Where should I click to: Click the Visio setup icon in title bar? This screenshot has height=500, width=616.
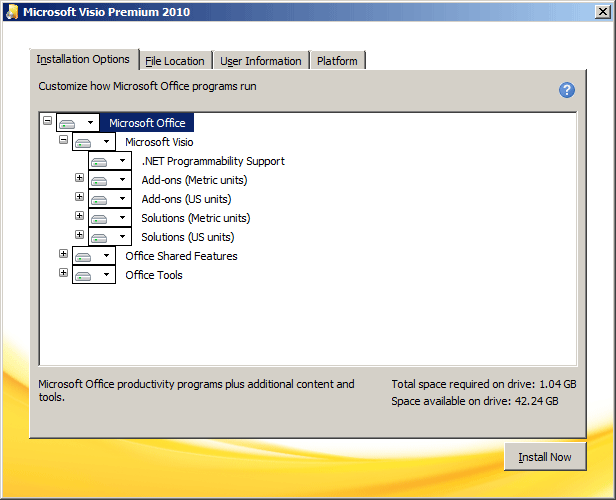click(12, 12)
